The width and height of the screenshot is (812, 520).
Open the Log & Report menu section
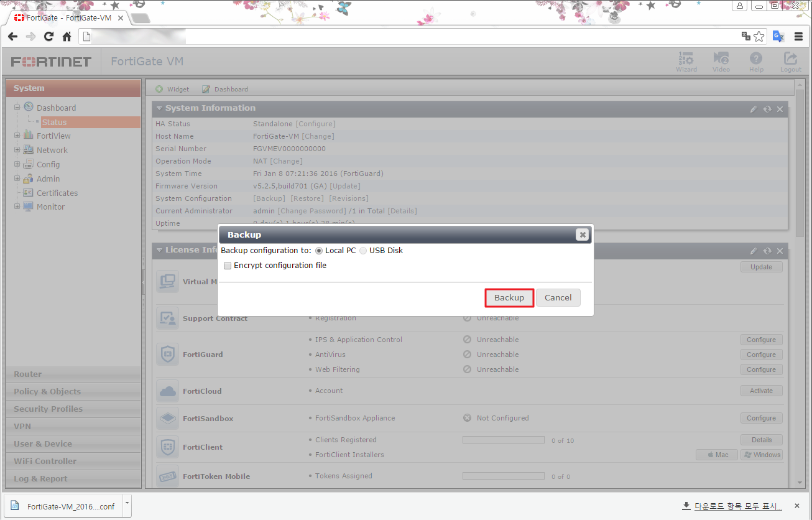(73, 478)
